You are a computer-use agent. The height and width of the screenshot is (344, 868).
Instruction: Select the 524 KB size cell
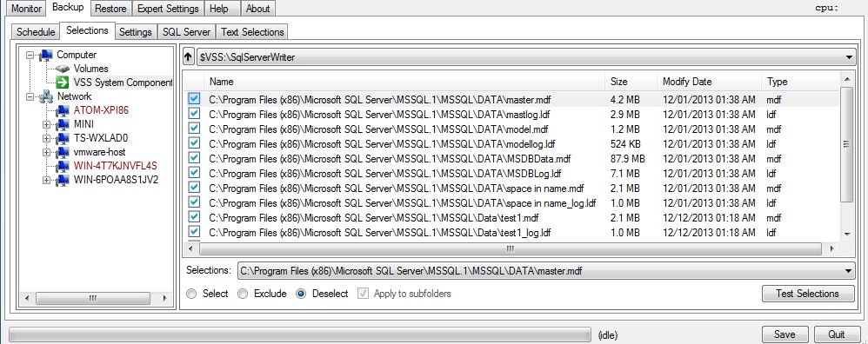click(625, 144)
